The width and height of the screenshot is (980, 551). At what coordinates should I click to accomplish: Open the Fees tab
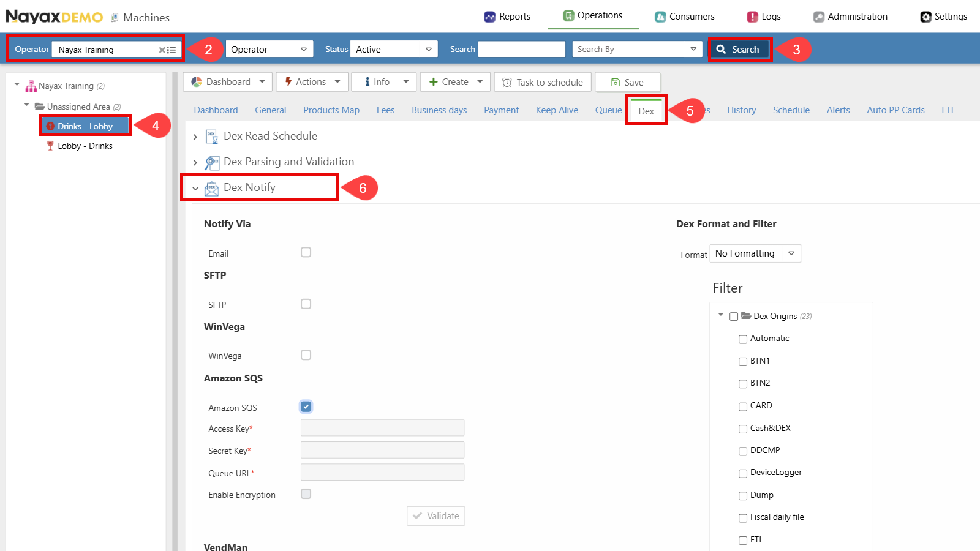[386, 110]
